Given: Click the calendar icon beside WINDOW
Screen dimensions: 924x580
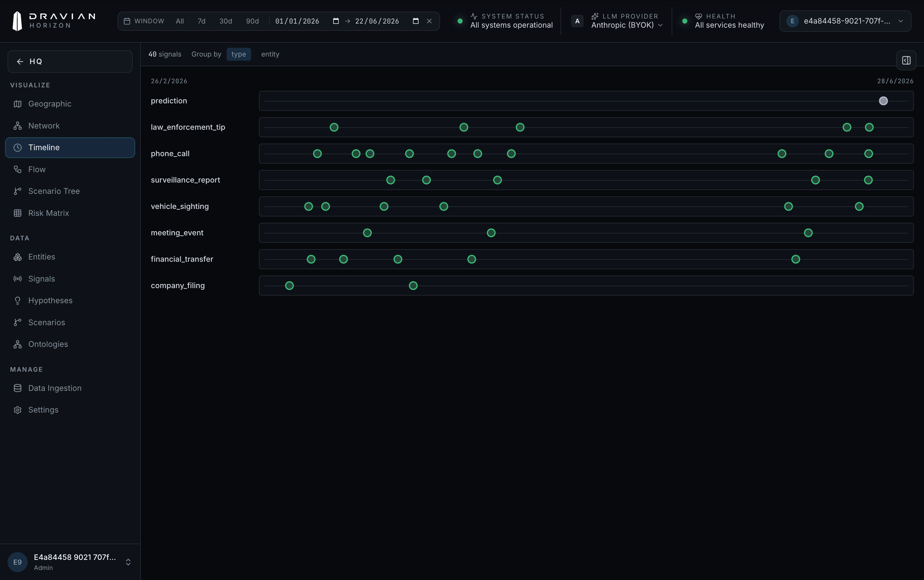Looking at the screenshot, I should coord(127,21).
